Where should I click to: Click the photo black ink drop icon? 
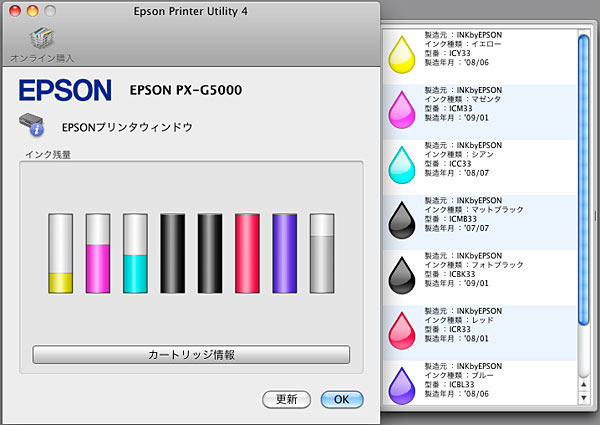point(401,275)
